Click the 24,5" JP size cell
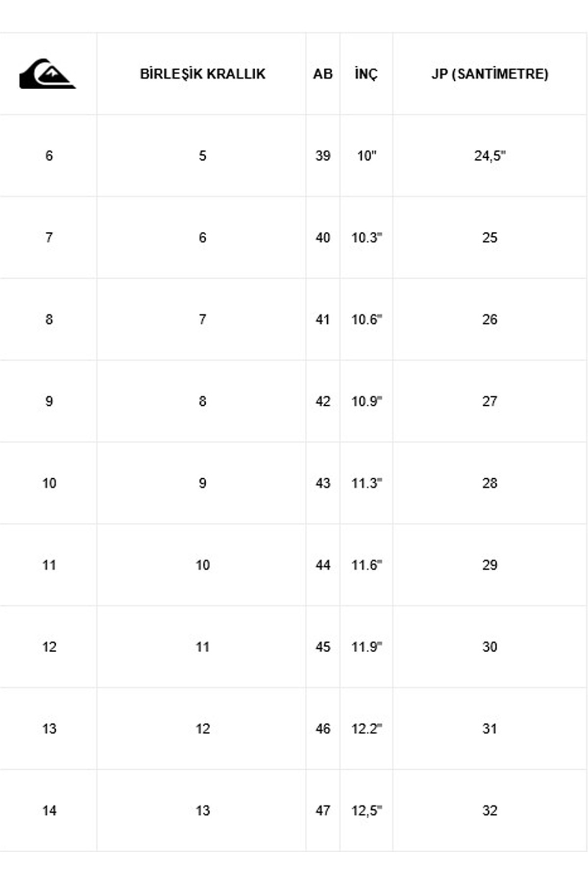The width and height of the screenshot is (588, 882). (x=490, y=156)
